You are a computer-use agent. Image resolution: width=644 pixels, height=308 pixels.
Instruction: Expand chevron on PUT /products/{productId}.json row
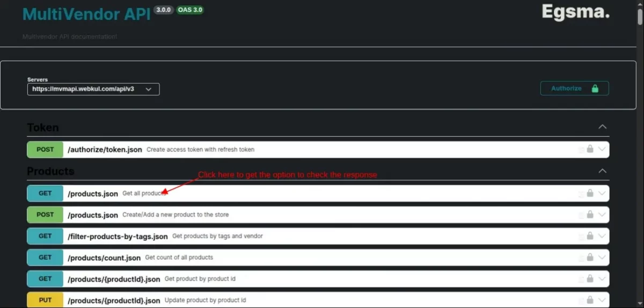(x=602, y=300)
